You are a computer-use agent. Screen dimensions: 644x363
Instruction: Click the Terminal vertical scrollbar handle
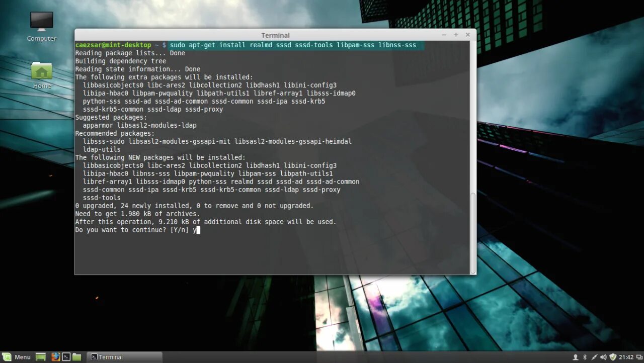[473, 232]
